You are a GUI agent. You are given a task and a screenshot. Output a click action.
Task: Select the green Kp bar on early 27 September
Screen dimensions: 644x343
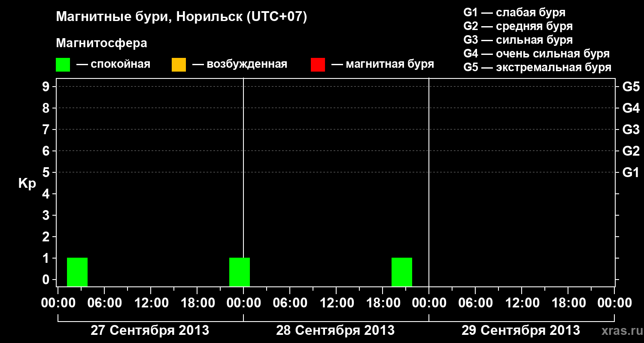pyautogui.click(x=77, y=272)
